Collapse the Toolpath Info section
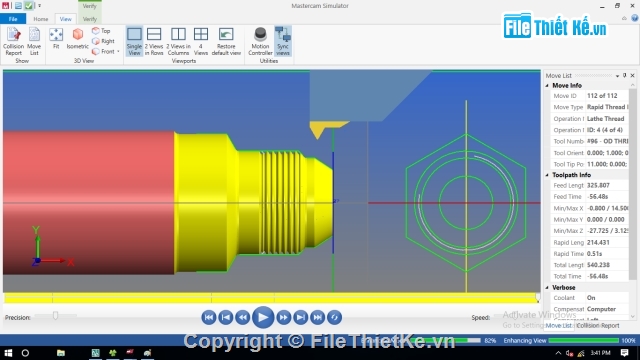The width and height of the screenshot is (640, 360). (x=547, y=175)
